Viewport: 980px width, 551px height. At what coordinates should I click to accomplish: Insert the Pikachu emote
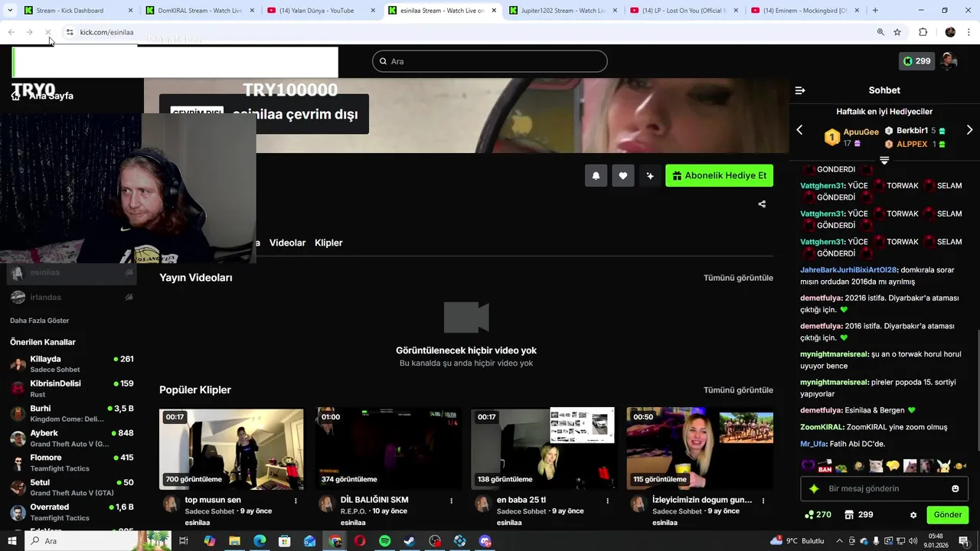click(944, 465)
